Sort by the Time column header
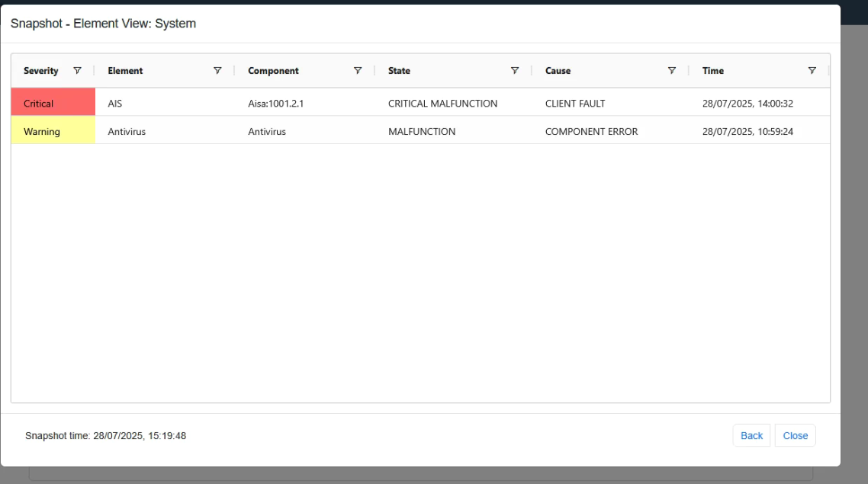 coord(713,71)
